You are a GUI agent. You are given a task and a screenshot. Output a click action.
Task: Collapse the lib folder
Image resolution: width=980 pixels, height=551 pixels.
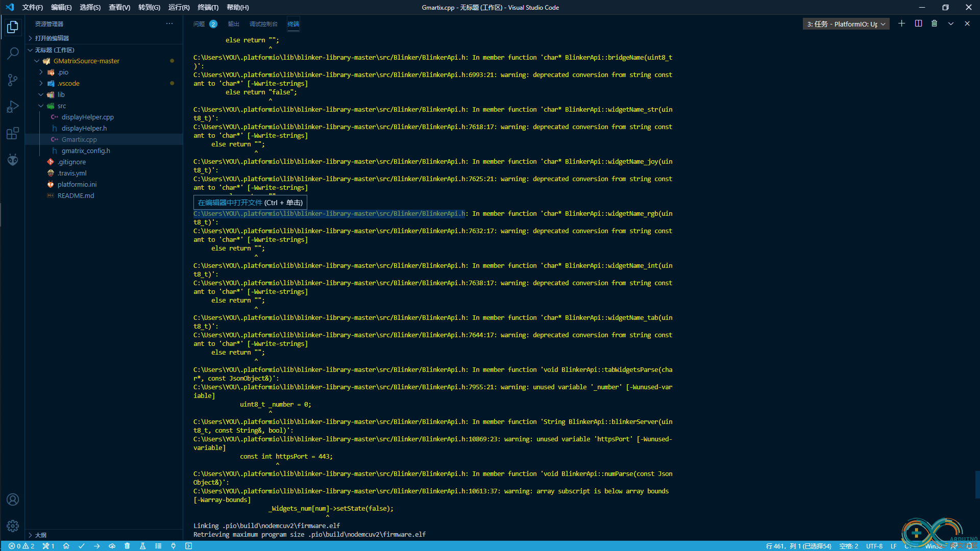pos(104,94)
